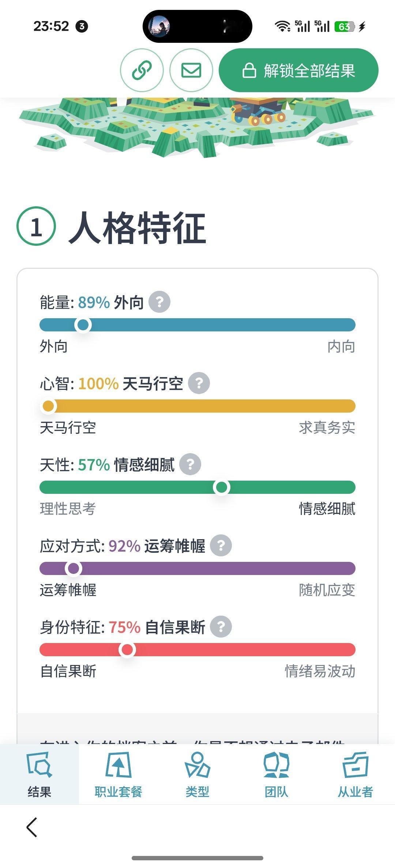Viewport: 395px width, 868px height.
Task: Tap the copy link icon button
Action: coord(142,70)
